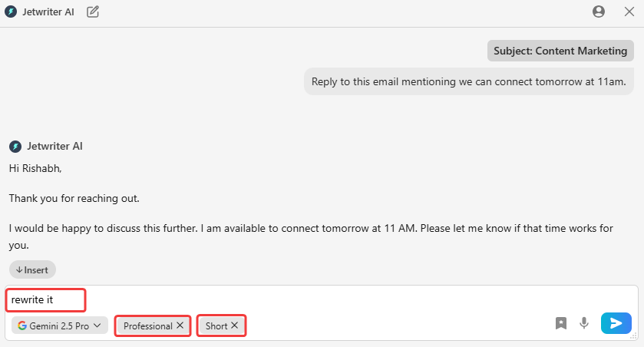Click the Short length chip label
The image size is (644, 347).
click(x=216, y=326)
